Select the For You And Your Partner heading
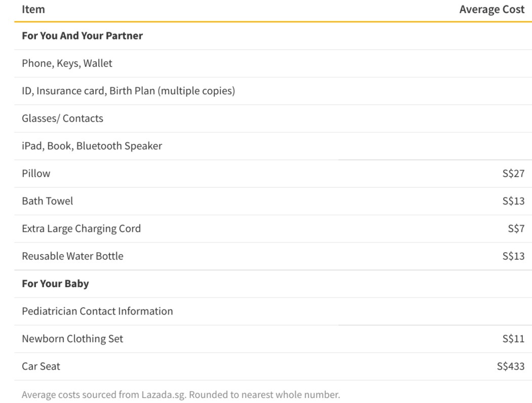This screenshot has height=403, width=532. 82,36
